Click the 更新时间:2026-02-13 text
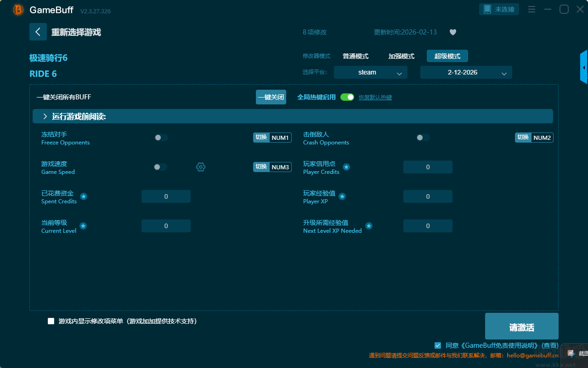This screenshot has width=588, height=368. (406, 32)
